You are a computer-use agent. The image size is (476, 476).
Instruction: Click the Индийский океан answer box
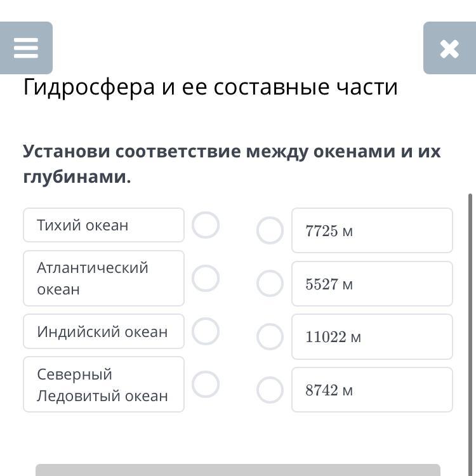pos(103,331)
